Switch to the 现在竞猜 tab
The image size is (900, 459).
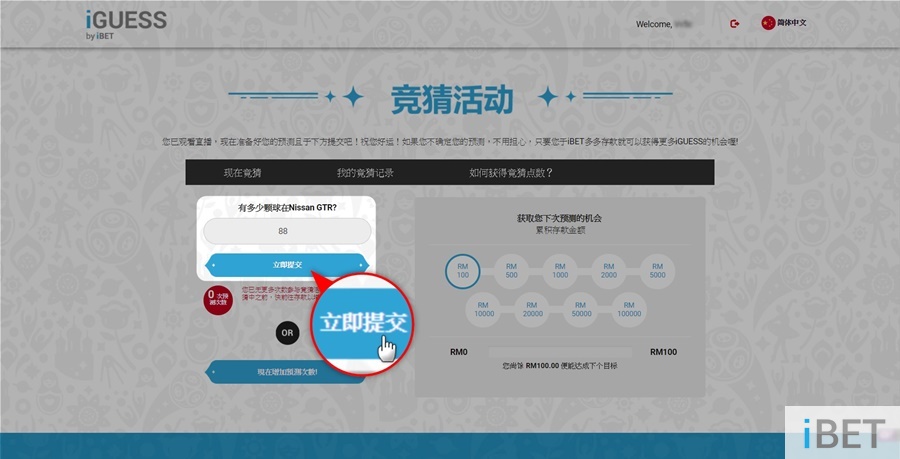(x=242, y=173)
